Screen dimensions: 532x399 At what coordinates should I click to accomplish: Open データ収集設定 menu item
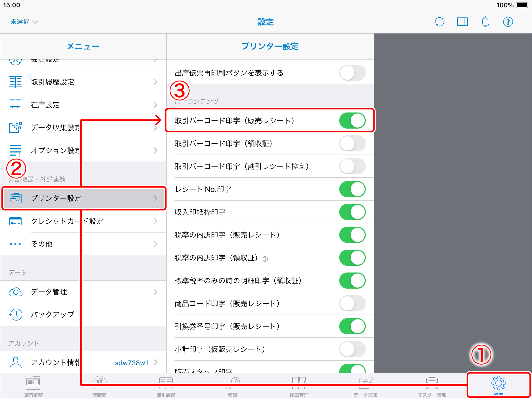(x=83, y=128)
